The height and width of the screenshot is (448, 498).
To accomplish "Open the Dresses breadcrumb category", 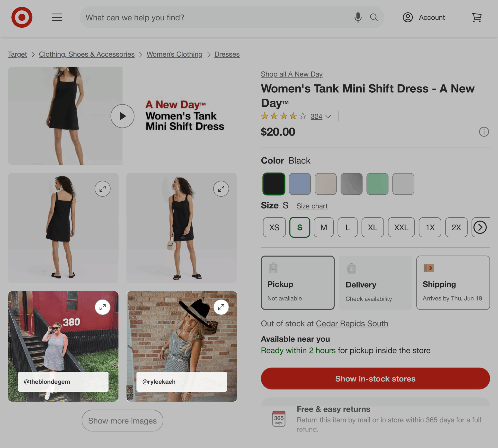I will click(x=227, y=54).
